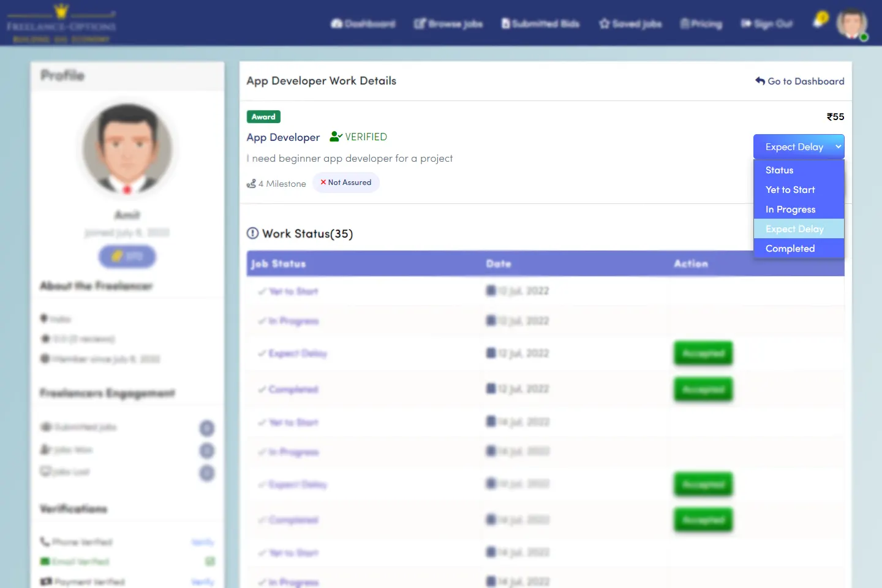
Task: Select Yet to Start from status list
Action: [x=790, y=190]
